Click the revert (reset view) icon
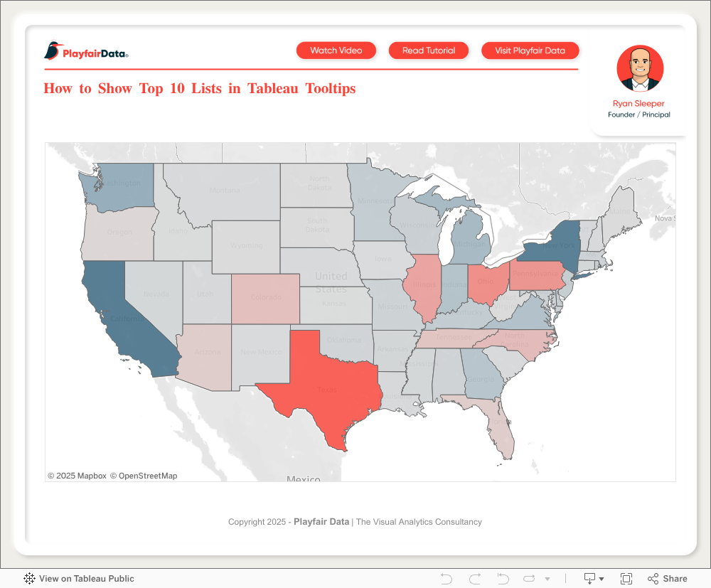Screen dimensions: 711x588 pos(503,579)
